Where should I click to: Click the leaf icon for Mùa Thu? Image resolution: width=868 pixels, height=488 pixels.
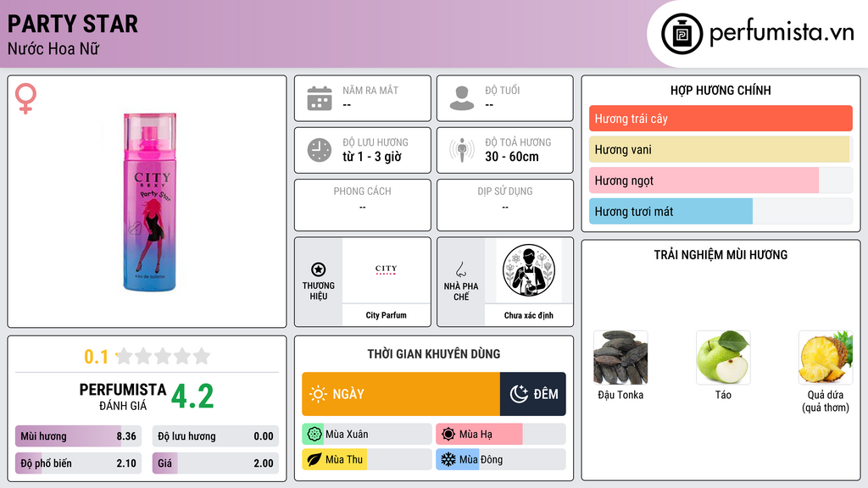pos(314,459)
